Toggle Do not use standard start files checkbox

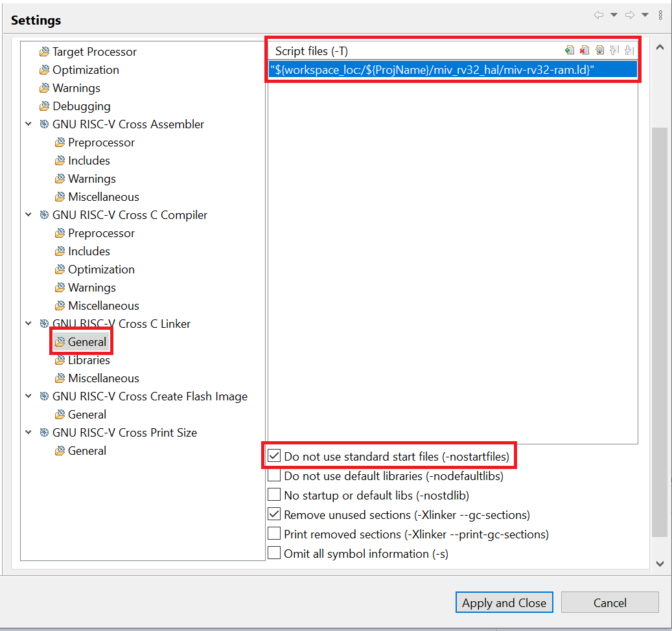274,456
